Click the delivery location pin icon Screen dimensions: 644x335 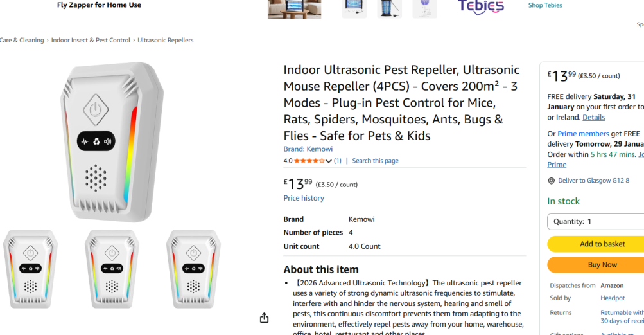pyautogui.click(x=551, y=181)
